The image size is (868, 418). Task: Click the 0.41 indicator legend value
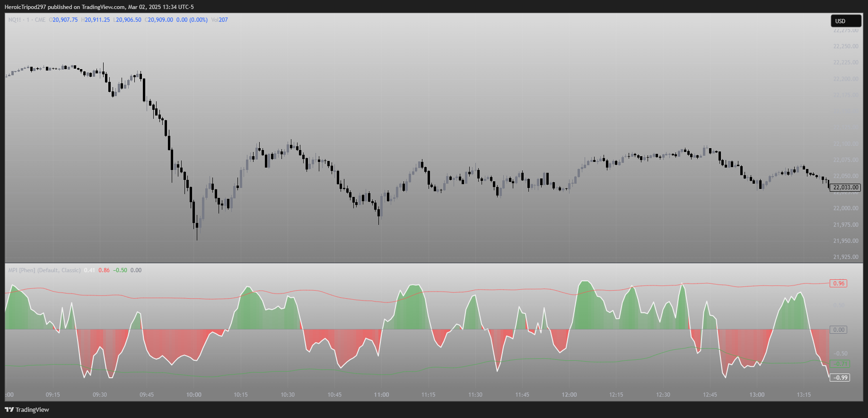click(89, 270)
